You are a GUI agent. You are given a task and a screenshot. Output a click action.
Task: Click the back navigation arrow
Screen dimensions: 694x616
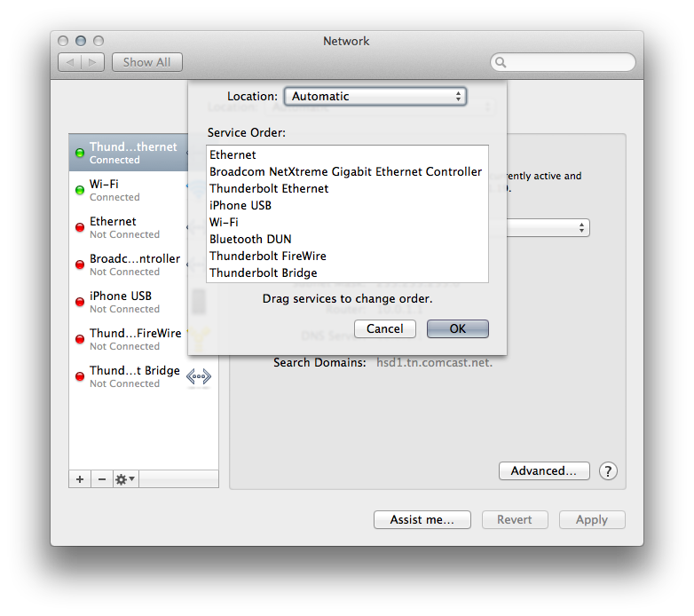(70, 62)
